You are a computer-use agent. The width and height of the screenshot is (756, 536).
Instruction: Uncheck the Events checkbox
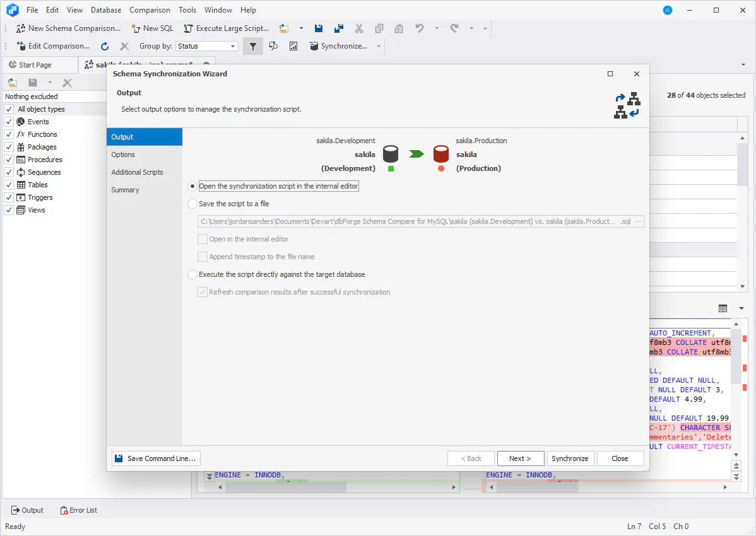point(9,122)
